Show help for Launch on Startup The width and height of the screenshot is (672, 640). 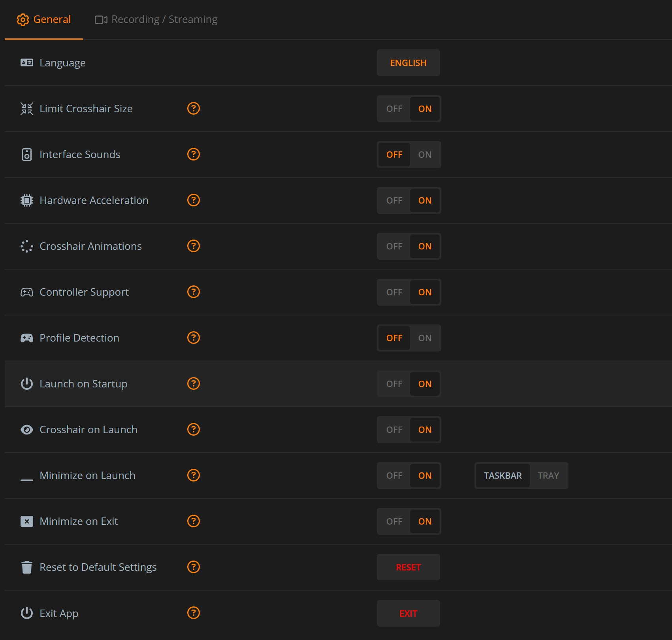(194, 383)
